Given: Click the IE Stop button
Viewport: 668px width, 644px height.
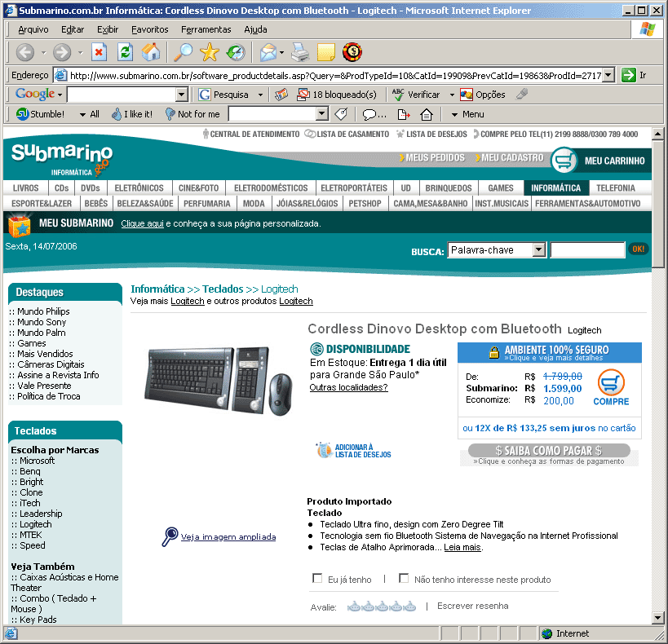Looking at the screenshot, I should 99,53.
